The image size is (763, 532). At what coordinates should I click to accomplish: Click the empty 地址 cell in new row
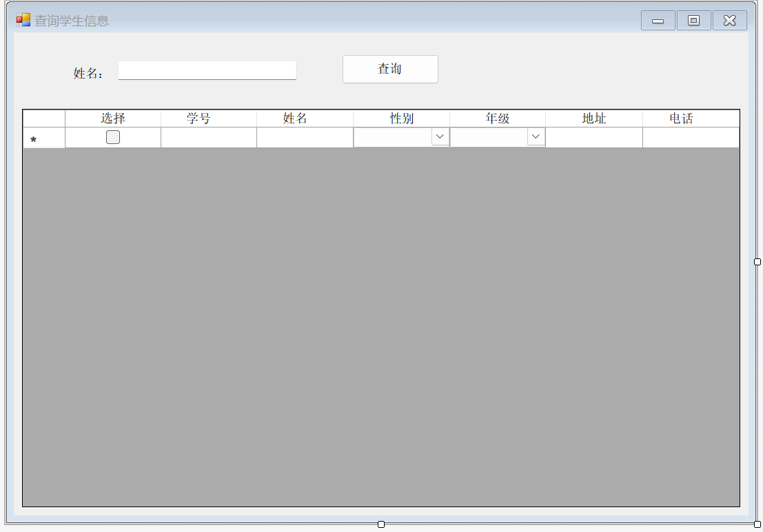point(593,138)
